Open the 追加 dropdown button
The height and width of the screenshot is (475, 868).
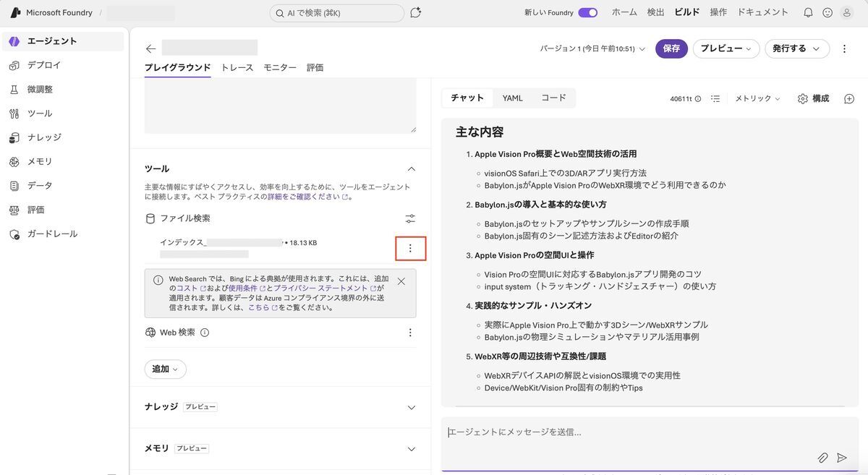coord(166,369)
